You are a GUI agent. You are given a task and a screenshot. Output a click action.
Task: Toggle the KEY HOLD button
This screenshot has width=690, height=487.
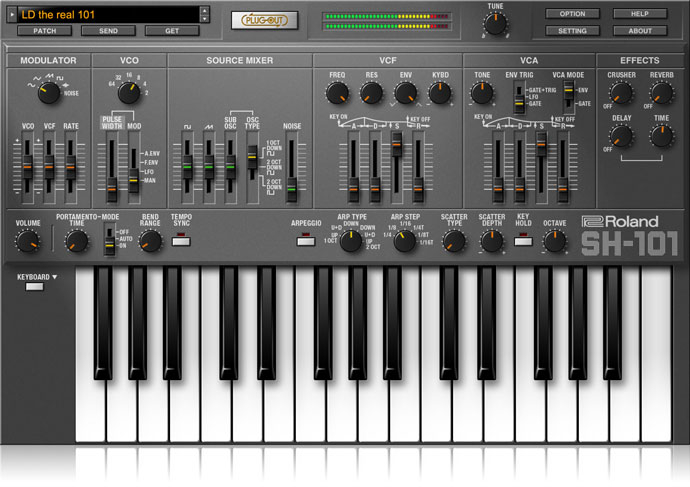coord(523,240)
